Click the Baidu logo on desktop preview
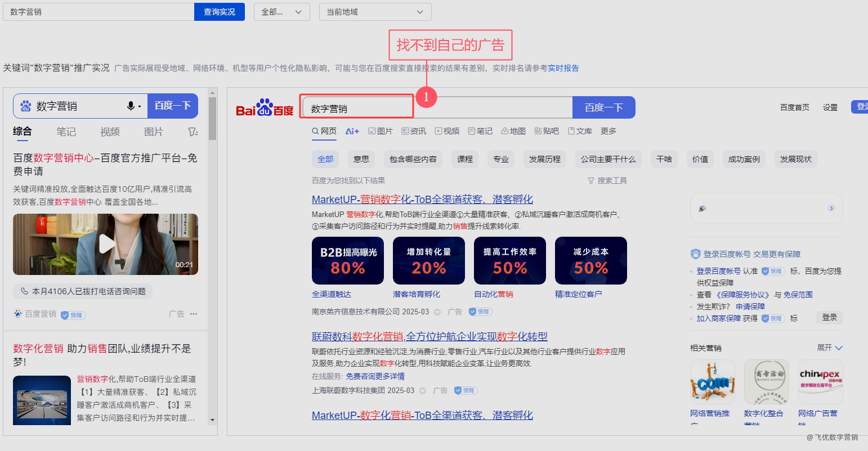This screenshot has width=868, height=451. tap(265, 108)
